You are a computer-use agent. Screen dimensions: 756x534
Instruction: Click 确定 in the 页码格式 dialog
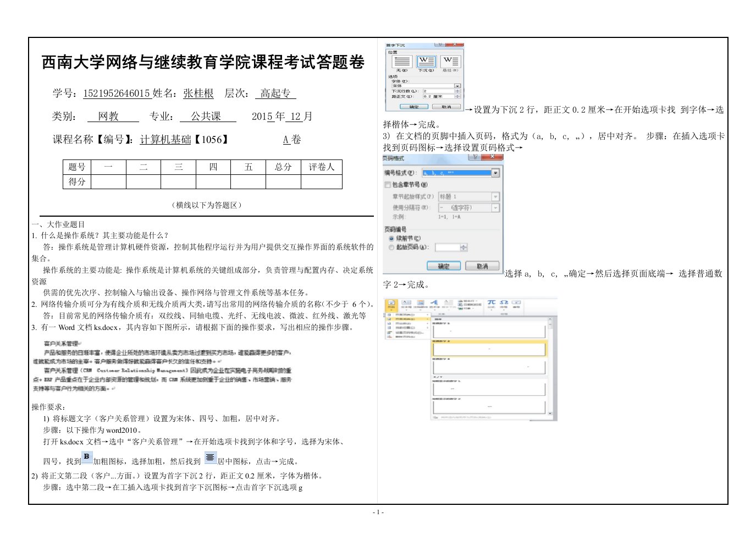pyautogui.click(x=444, y=266)
